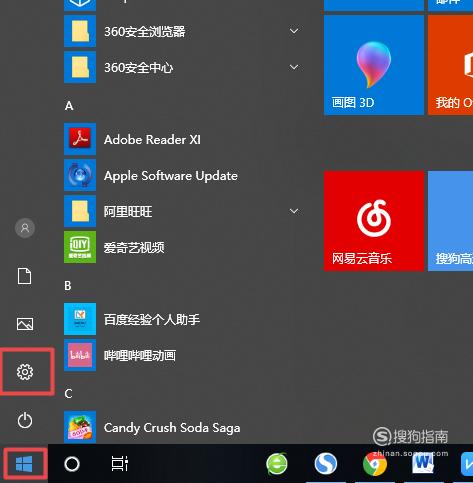Image resolution: width=473 pixels, height=483 pixels.
Task: Expand the 阿里旺旺 folder chevron
Action: [294, 211]
